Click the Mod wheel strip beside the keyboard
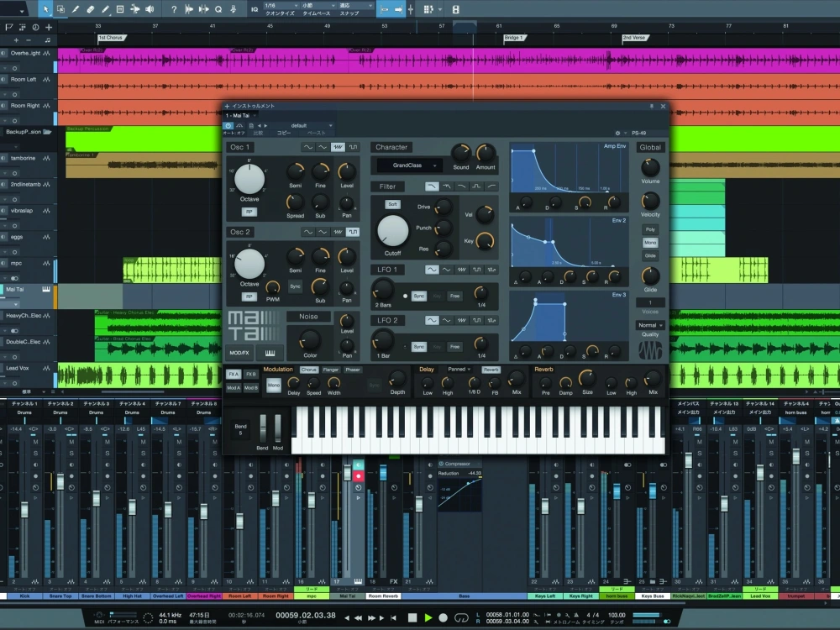840x630 pixels. coord(278,428)
